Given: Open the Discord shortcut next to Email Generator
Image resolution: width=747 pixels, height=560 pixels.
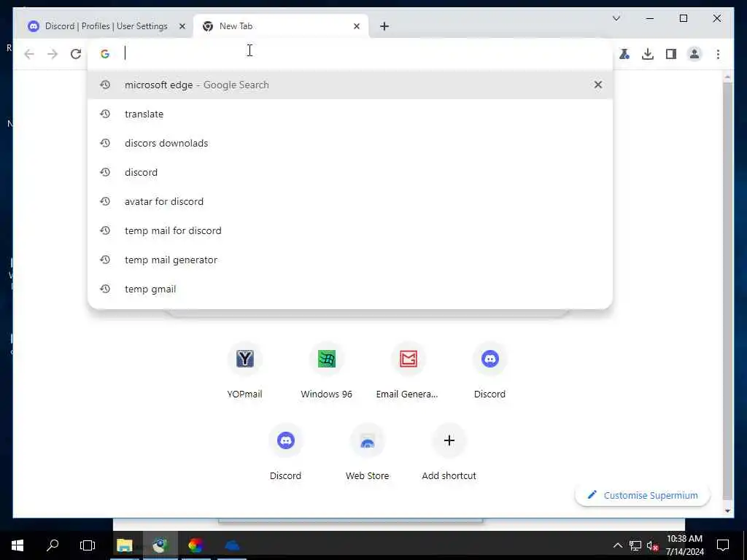Looking at the screenshot, I should pyautogui.click(x=489, y=370).
